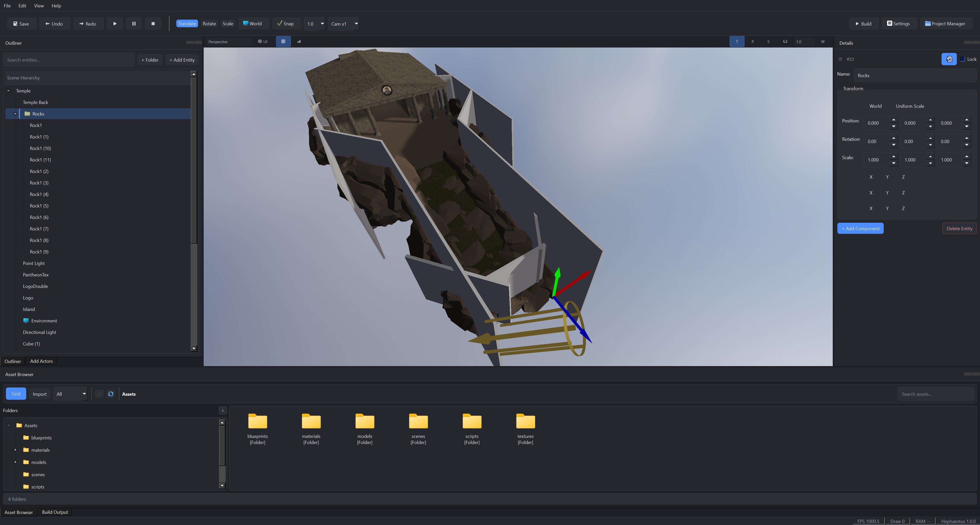
Task: Click the inspect document icon in Details
Action: pos(949,59)
